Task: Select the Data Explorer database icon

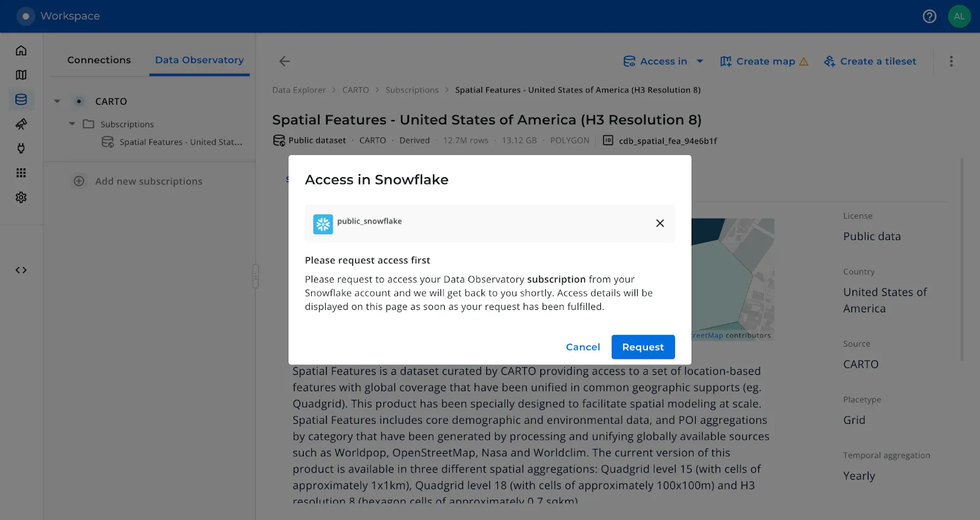Action: (x=21, y=99)
